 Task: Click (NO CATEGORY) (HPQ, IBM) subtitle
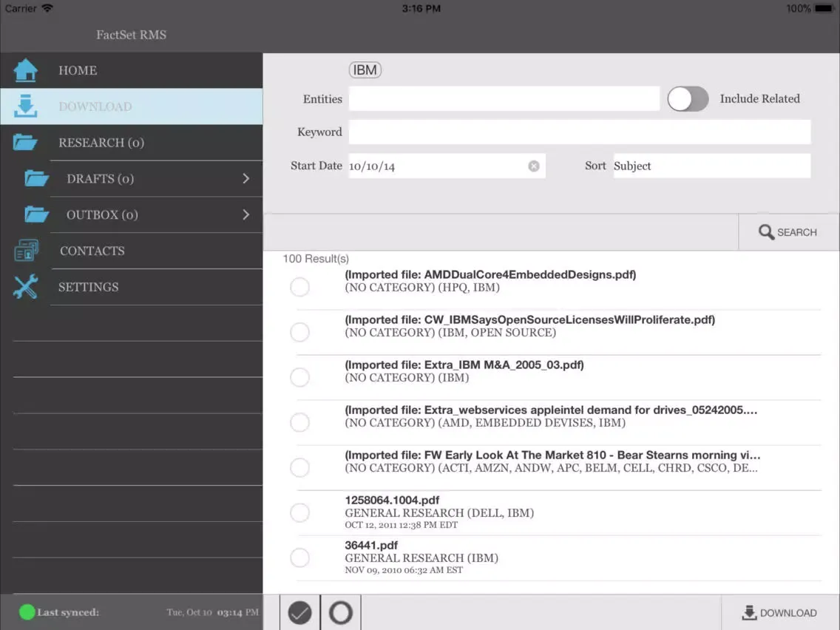[422, 288]
